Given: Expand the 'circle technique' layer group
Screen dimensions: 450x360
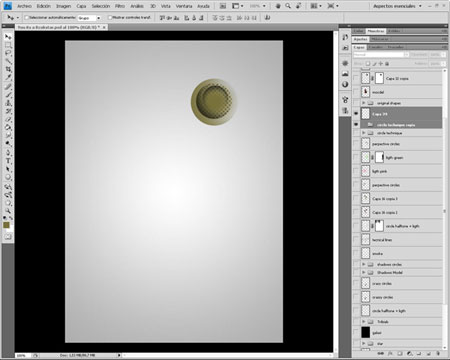Looking at the screenshot, I should tap(364, 133).
